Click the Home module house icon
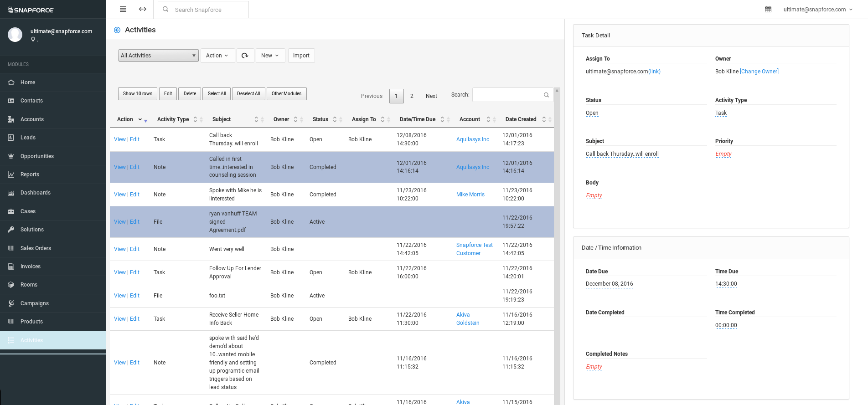 (x=11, y=82)
